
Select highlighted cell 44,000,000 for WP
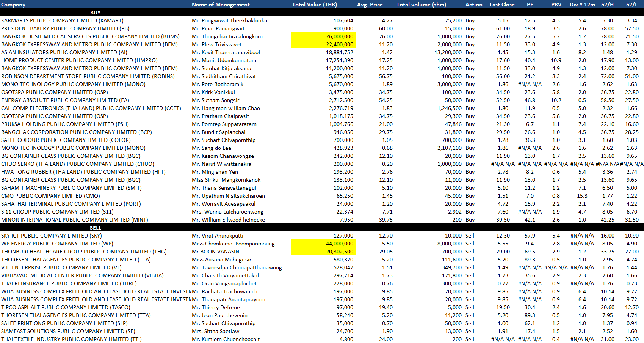coord(323,244)
